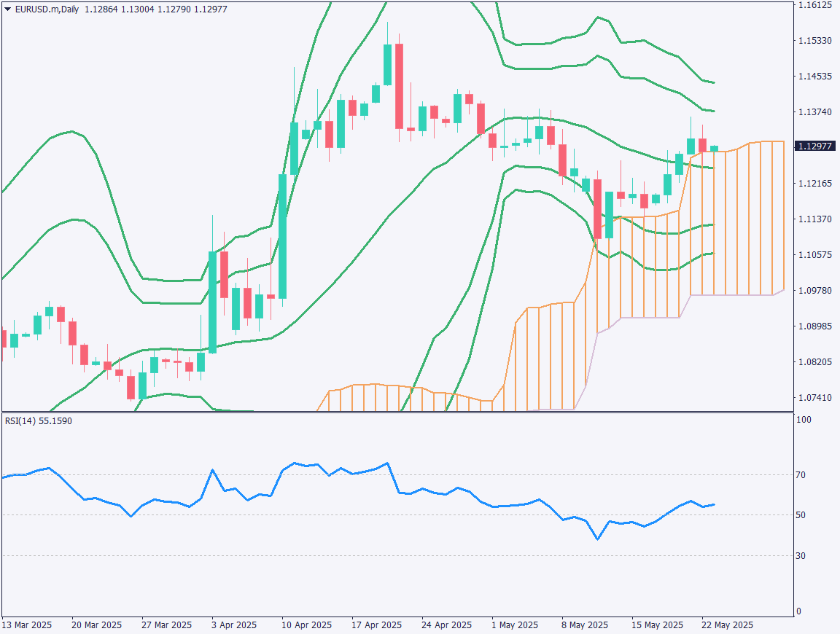The image size is (840, 634).
Task: Click the RSI(14) indicator label
Action: [x=22, y=420]
